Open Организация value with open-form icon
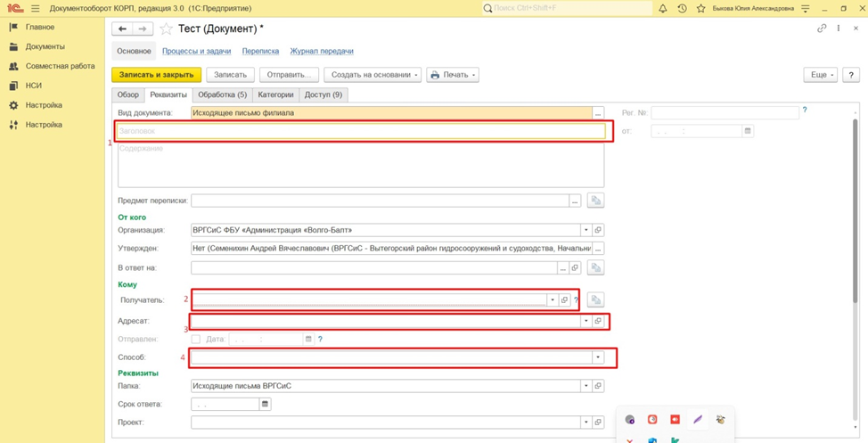The height and width of the screenshot is (443, 868). coord(598,229)
